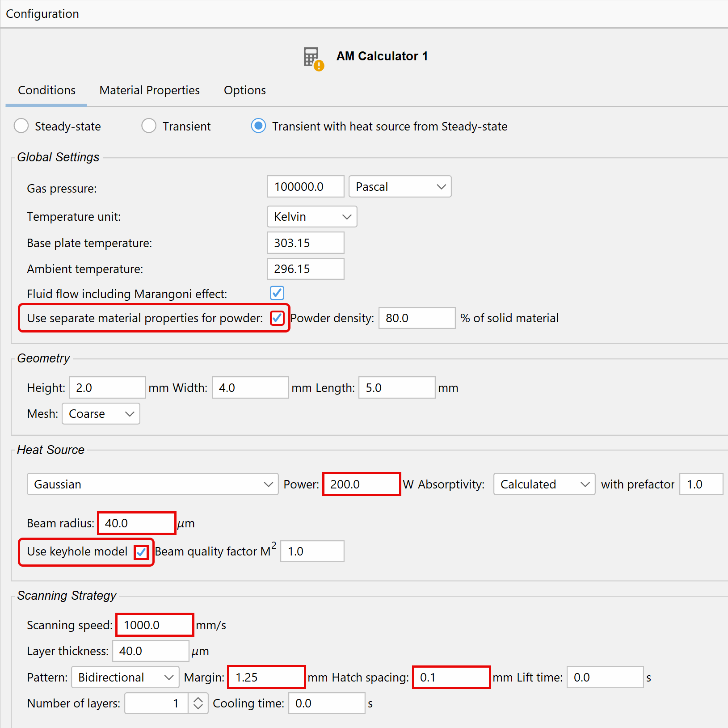
Task: Increment the number of layers stepper
Action: pos(198,700)
